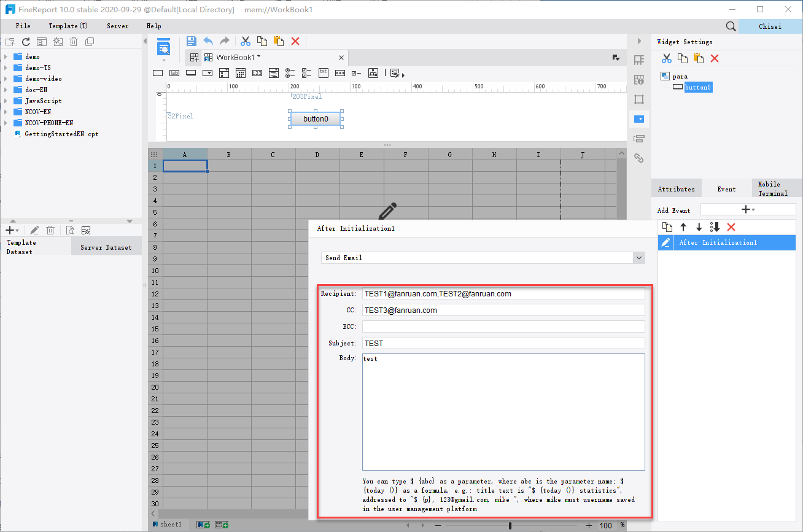Insert a Date widget with the calendar icon

tap(241, 73)
